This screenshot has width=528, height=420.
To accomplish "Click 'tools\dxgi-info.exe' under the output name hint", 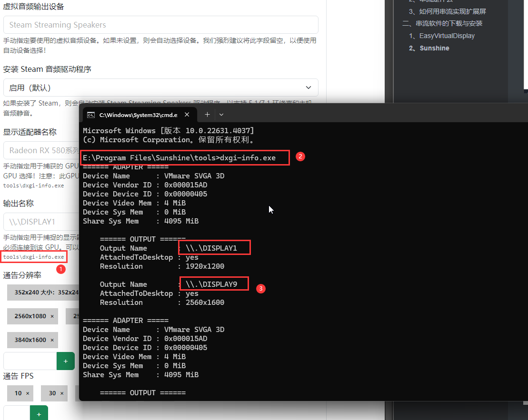I will [33, 257].
